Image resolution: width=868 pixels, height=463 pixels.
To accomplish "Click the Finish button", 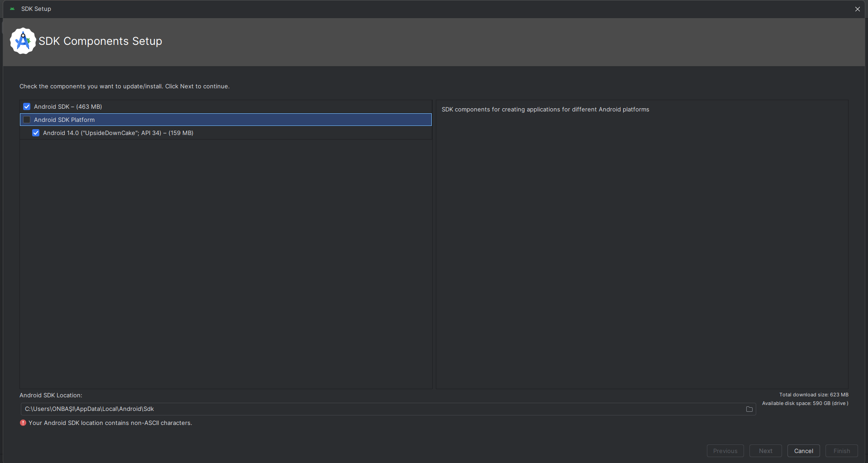I will tap(842, 451).
